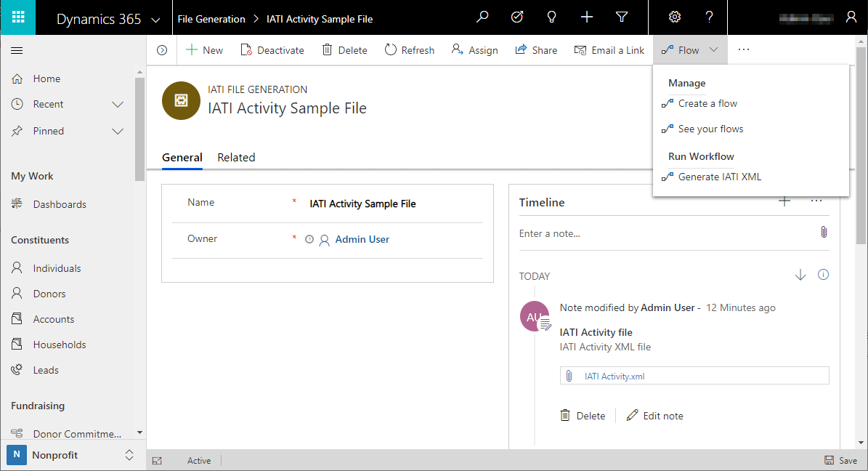Switch to the Related tab
The height and width of the screenshot is (471, 868).
click(236, 158)
